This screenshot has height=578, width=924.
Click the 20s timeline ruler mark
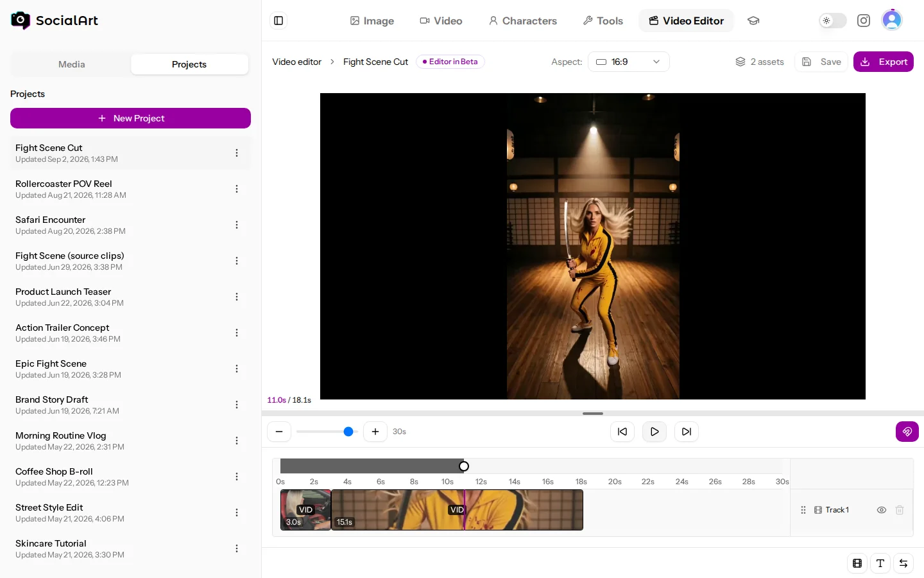coord(615,482)
